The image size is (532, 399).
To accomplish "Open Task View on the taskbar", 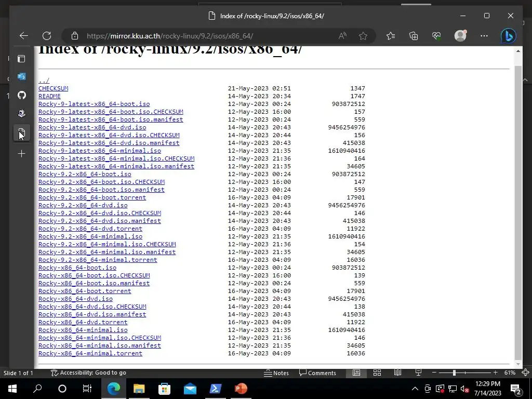I will tap(87, 389).
